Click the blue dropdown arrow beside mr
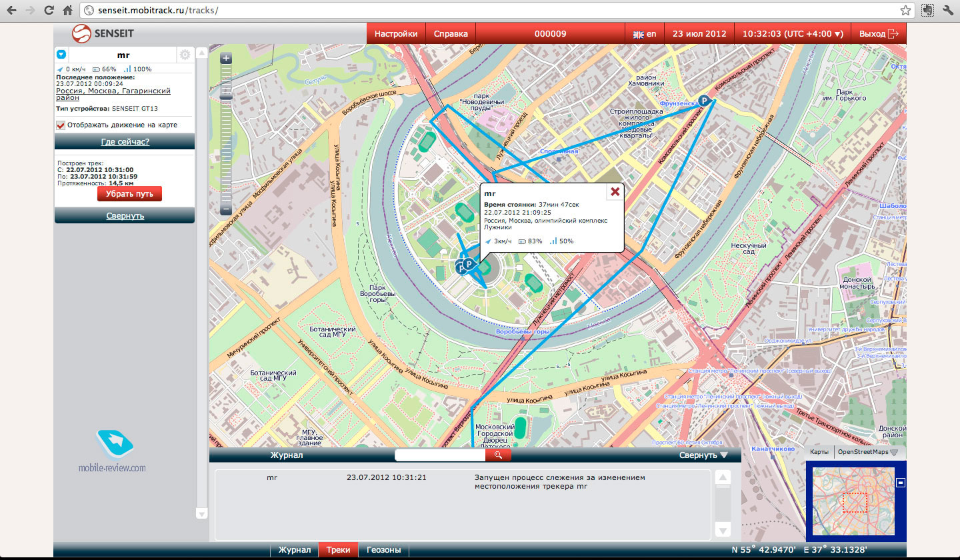The image size is (960, 560). pos(61,55)
